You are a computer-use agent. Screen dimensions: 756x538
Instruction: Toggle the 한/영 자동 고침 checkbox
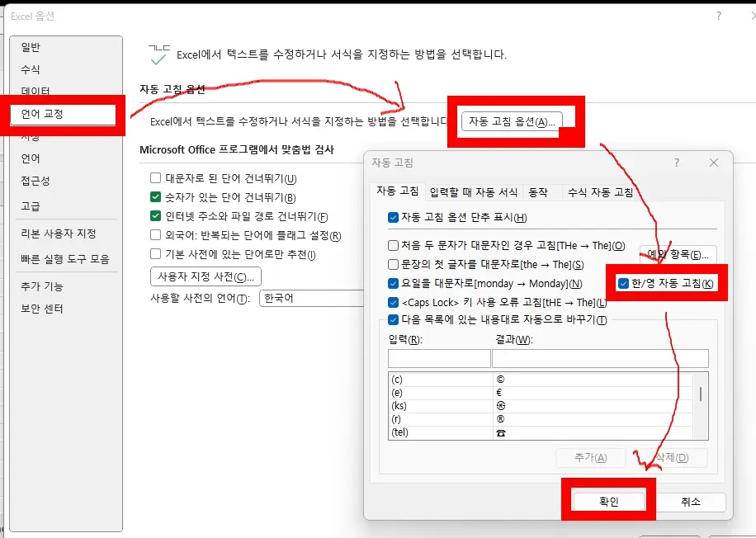click(x=621, y=283)
